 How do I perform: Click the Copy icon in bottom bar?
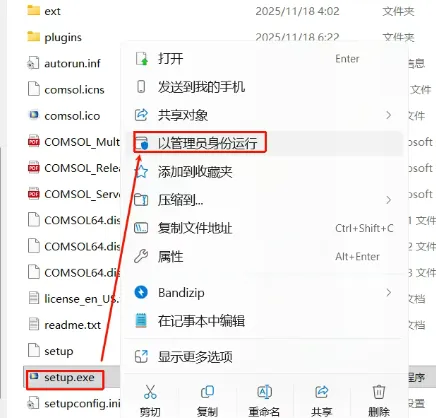click(207, 392)
